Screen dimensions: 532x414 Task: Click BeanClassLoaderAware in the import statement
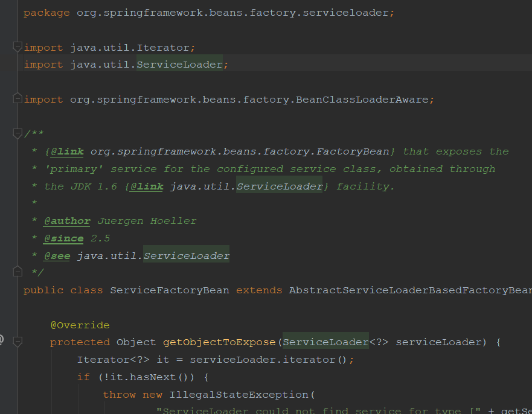pos(362,100)
